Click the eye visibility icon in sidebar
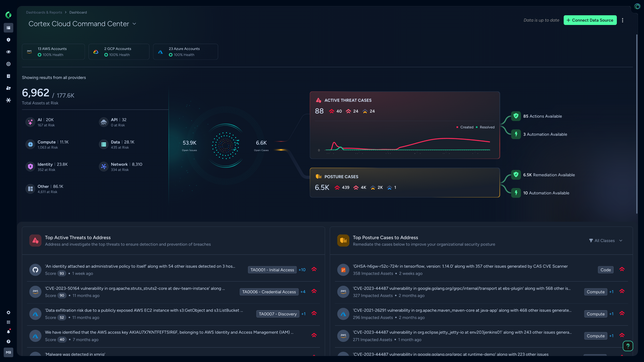 8,52
